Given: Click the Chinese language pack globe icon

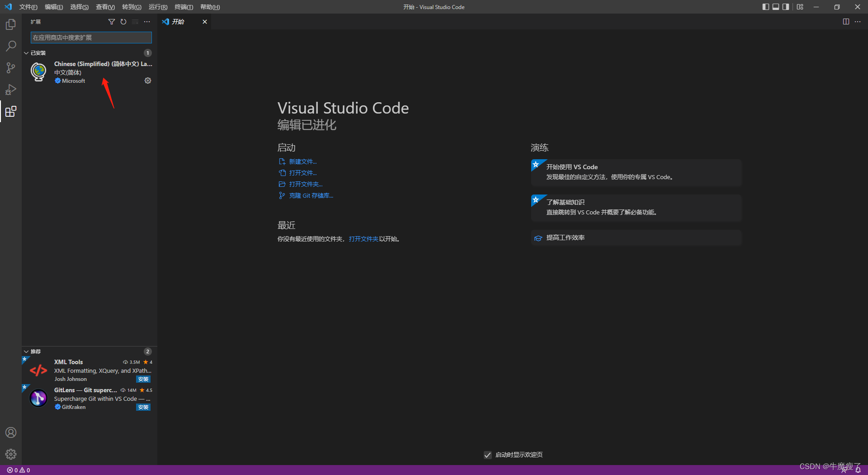Looking at the screenshot, I should (38, 72).
